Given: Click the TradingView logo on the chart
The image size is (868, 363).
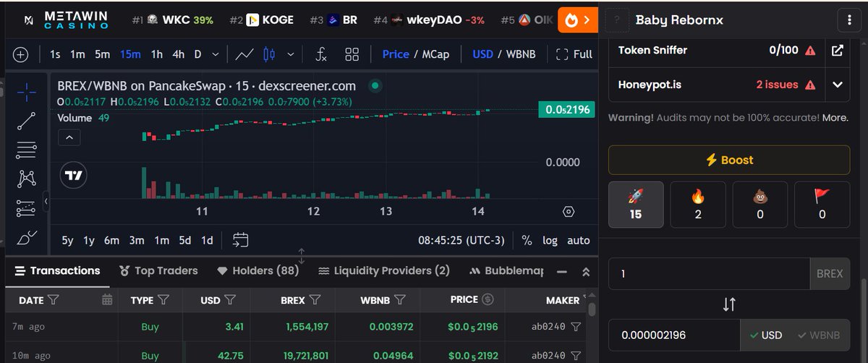Looking at the screenshot, I should pos(74,175).
